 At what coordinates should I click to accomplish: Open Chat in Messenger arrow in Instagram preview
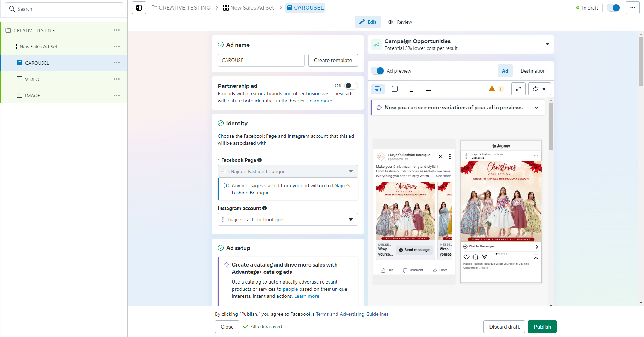(x=537, y=247)
